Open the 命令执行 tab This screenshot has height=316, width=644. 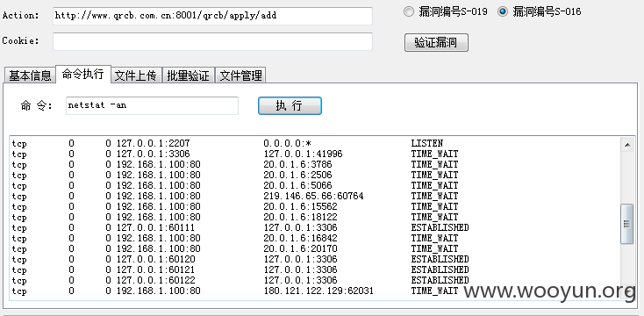click(83, 75)
